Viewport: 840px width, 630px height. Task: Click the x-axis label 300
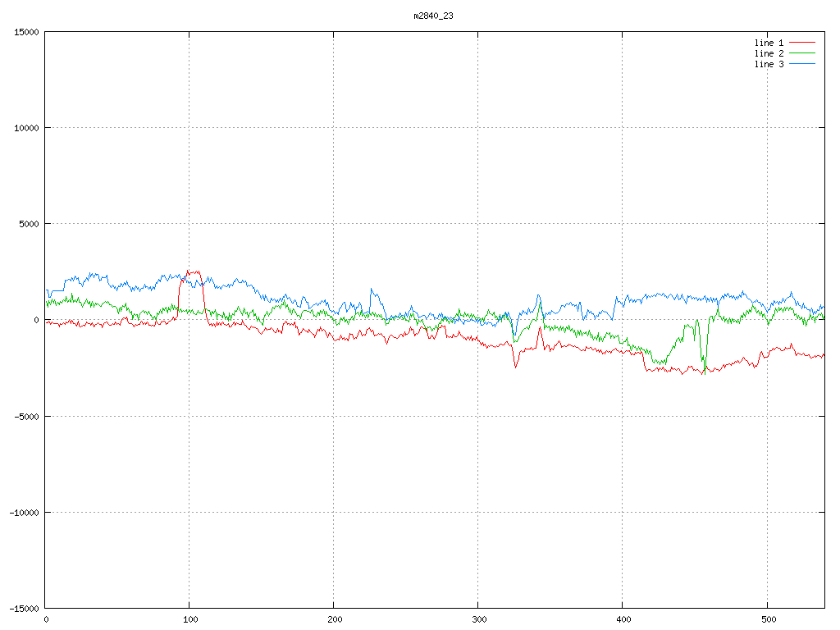pyautogui.click(x=479, y=620)
